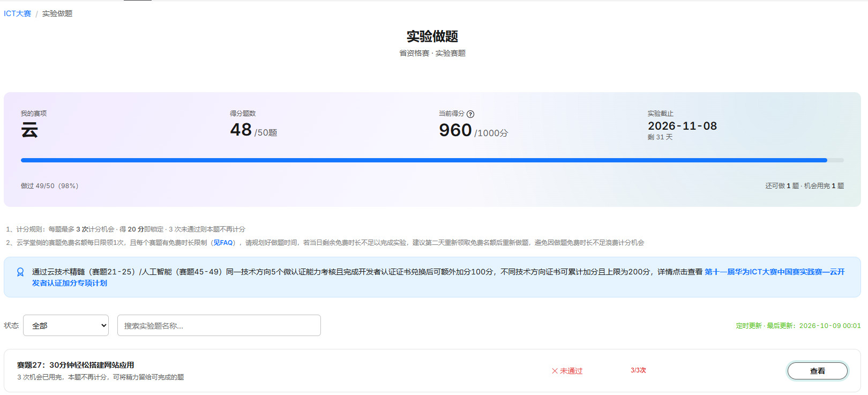This screenshot has height=395, width=868.
Task: Click 查看 button for 赛题27
Action: pos(818,371)
